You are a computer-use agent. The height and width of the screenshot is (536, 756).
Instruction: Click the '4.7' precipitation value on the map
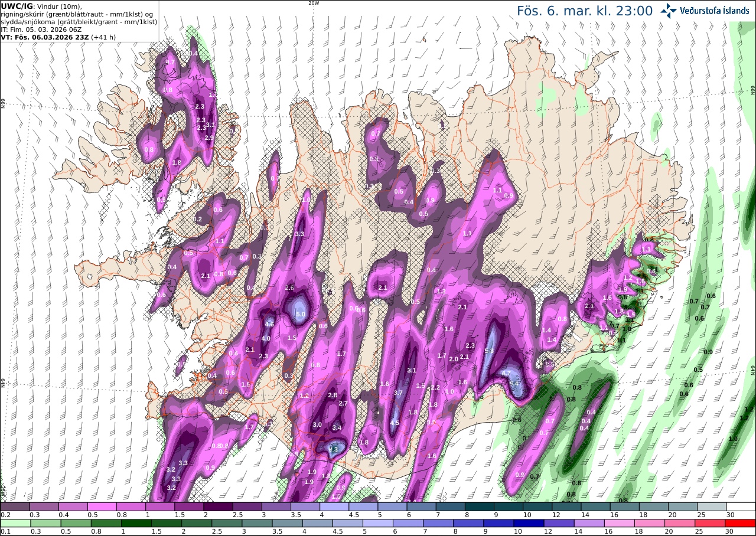pyautogui.click(x=506, y=374)
